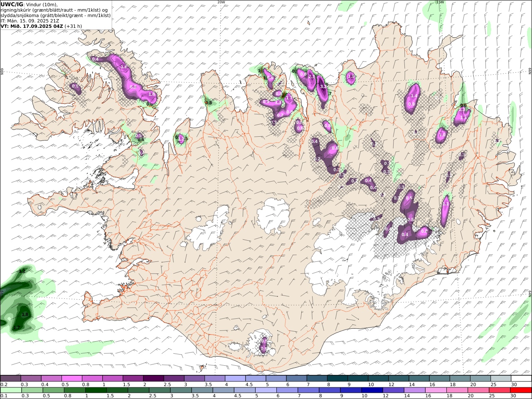
Task: Select the 'rigning/skúrir' description line
Action: pyautogui.click(x=54, y=10)
